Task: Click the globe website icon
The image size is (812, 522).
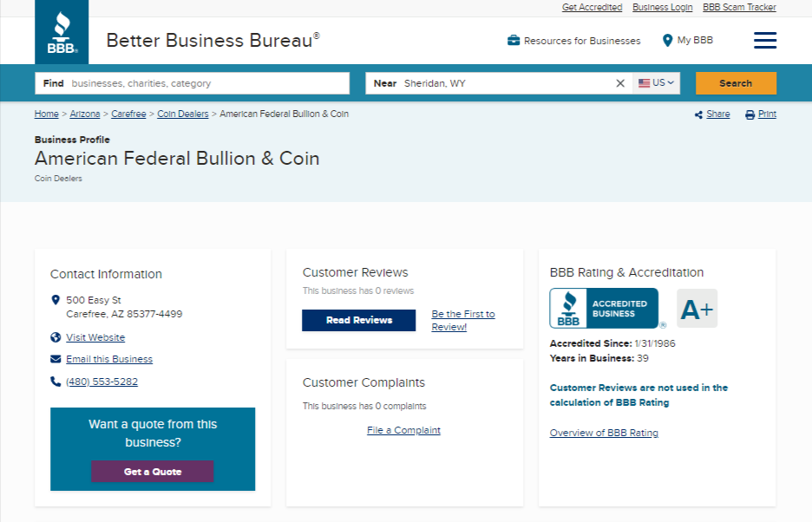Action: [56, 337]
